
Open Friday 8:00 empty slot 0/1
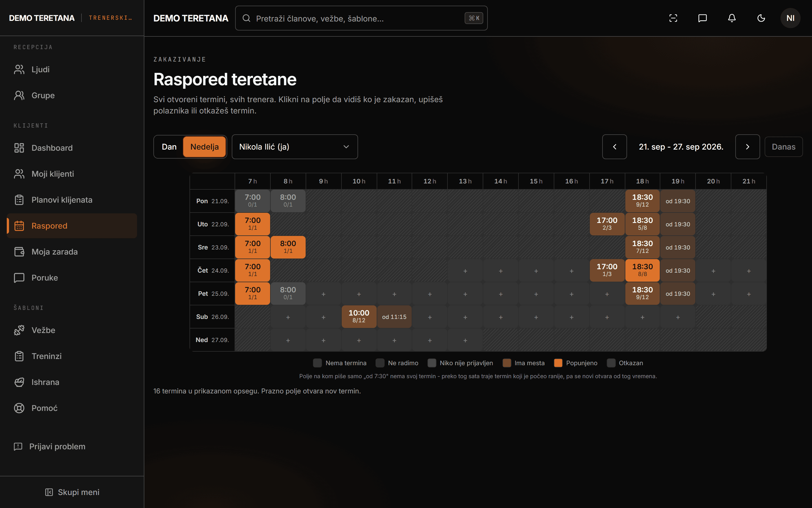click(288, 293)
